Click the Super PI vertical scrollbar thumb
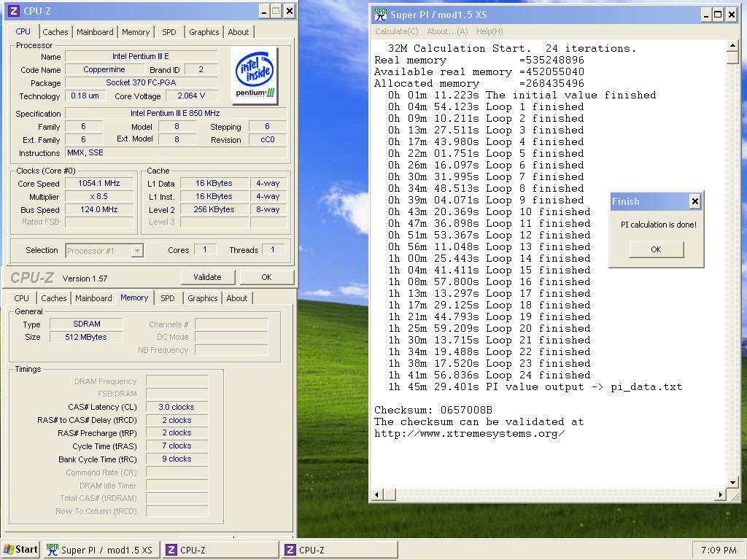 point(732,58)
